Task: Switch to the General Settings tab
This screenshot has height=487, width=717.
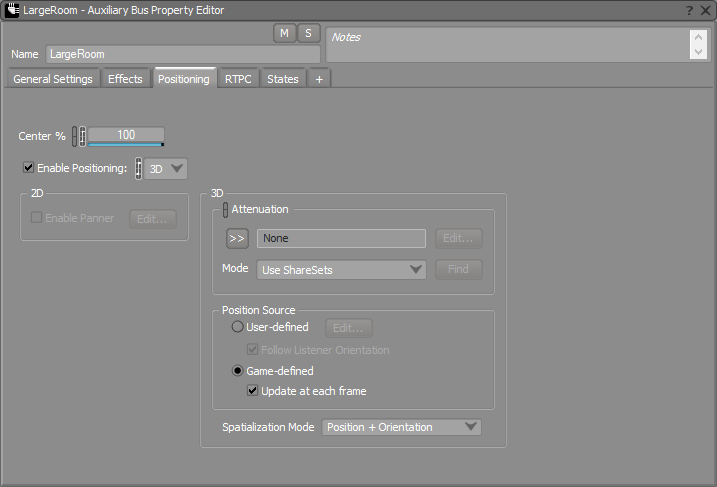Action: 53,79
